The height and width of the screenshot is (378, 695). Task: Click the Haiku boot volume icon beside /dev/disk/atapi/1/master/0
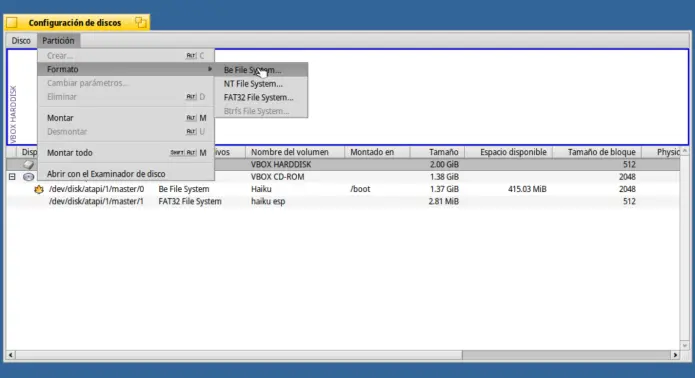click(39, 189)
